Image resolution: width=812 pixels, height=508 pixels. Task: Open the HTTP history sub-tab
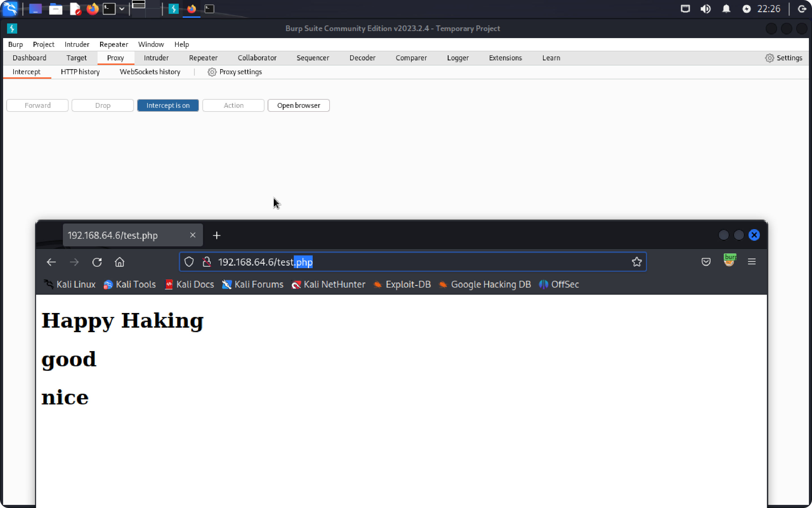coord(80,72)
